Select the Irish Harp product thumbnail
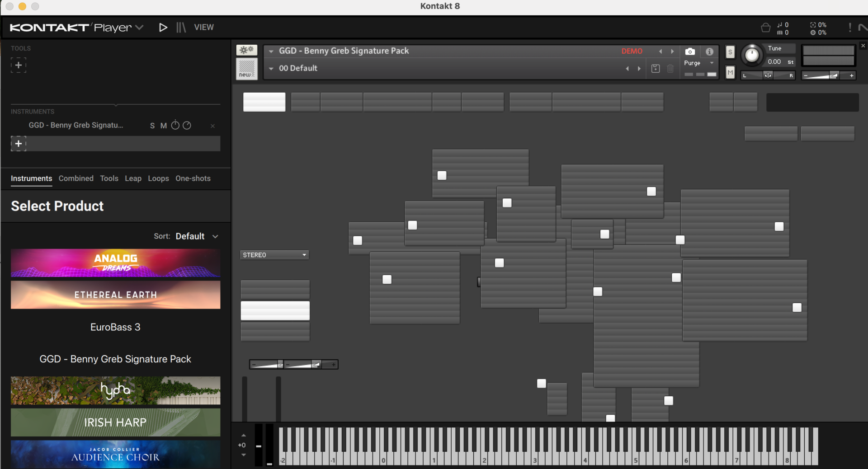 pos(115,422)
